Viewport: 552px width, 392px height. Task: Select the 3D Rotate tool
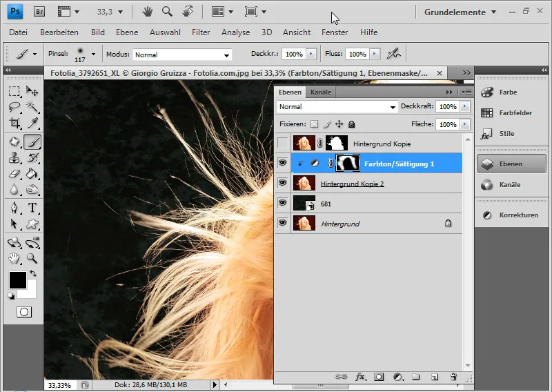14,243
